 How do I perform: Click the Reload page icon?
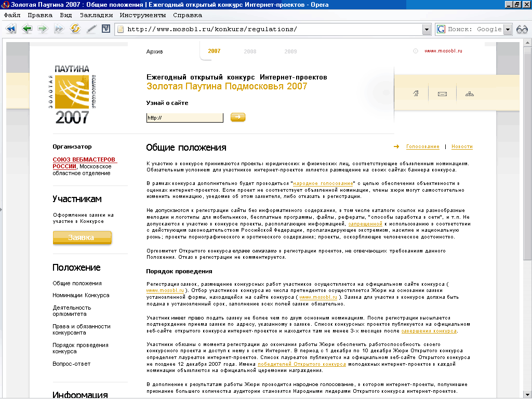(75, 29)
